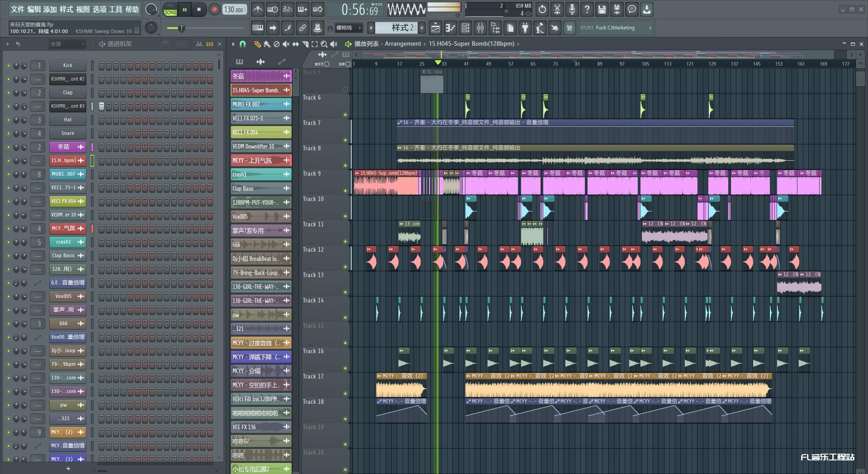The image size is (868, 474).
Task: Click the render as audio icon
Action: pyautogui.click(x=617, y=9)
